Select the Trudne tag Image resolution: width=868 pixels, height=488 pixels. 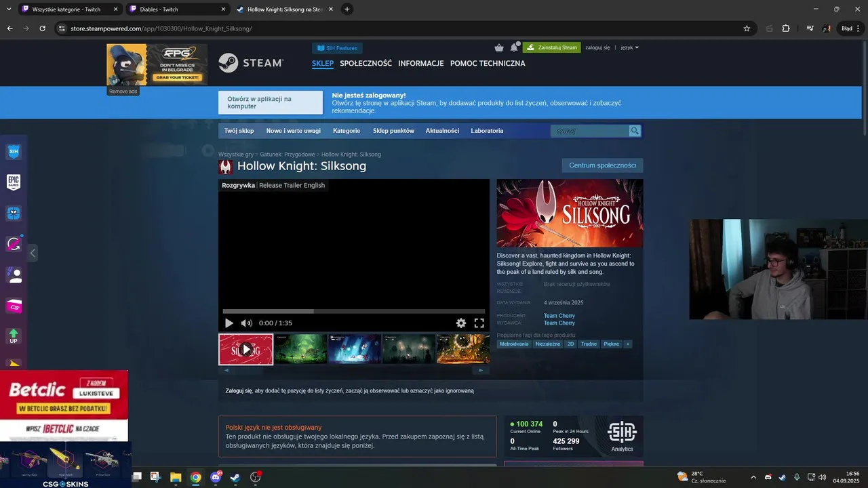pos(589,344)
